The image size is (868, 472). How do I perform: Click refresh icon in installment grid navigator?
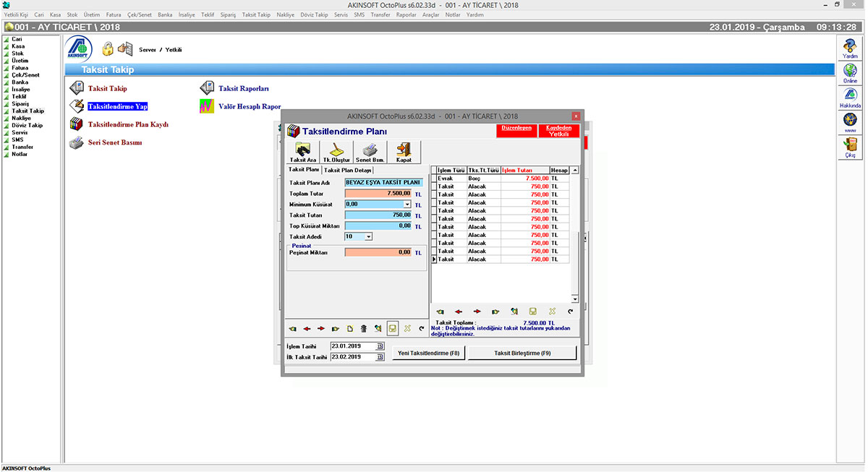pos(570,312)
